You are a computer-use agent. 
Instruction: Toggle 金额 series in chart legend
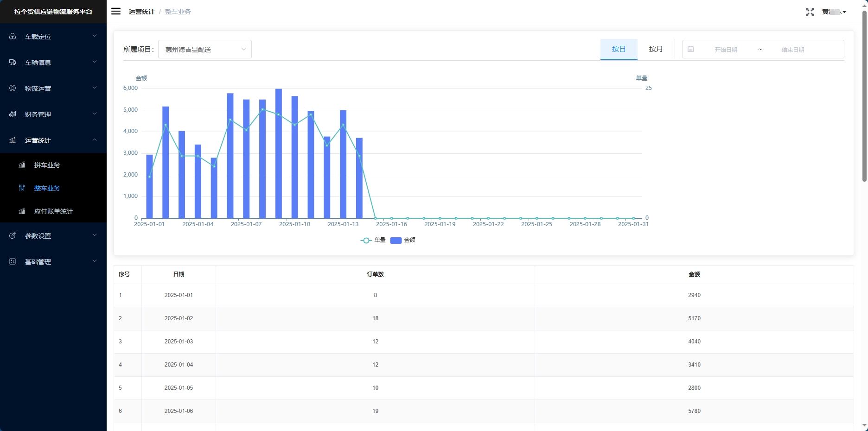point(403,240)
